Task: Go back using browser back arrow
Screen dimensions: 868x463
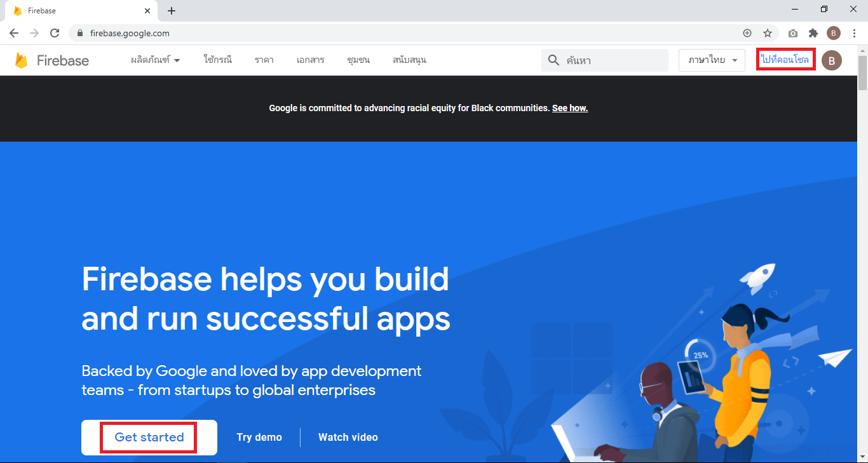Action: [14, 33]
